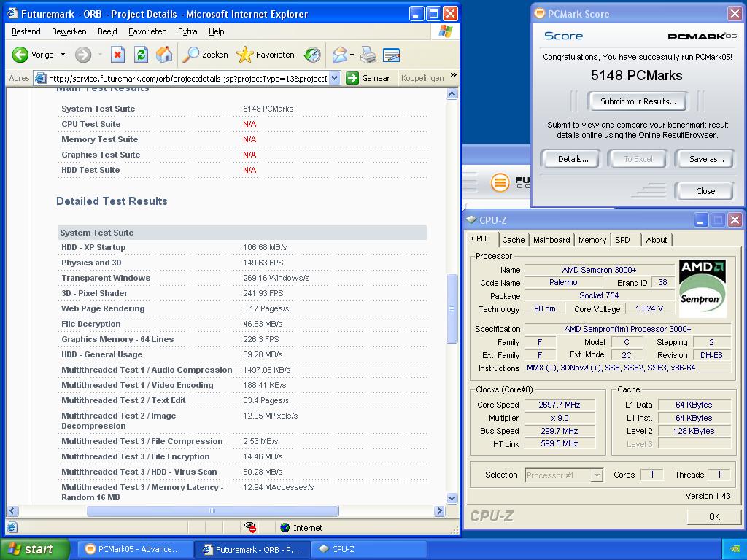Switch to CPU-Z taskbar item

click(368, 549)
